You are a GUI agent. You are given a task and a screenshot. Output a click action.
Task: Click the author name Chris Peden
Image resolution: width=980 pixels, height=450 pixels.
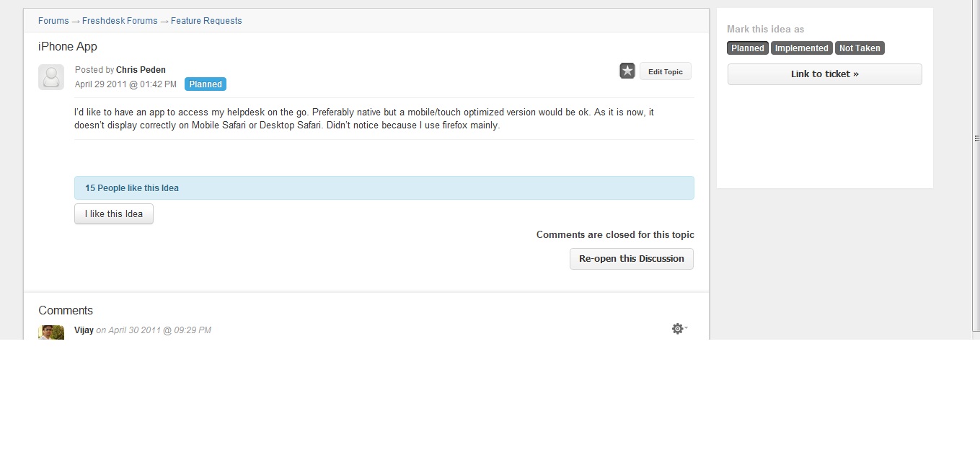(141, 70)
